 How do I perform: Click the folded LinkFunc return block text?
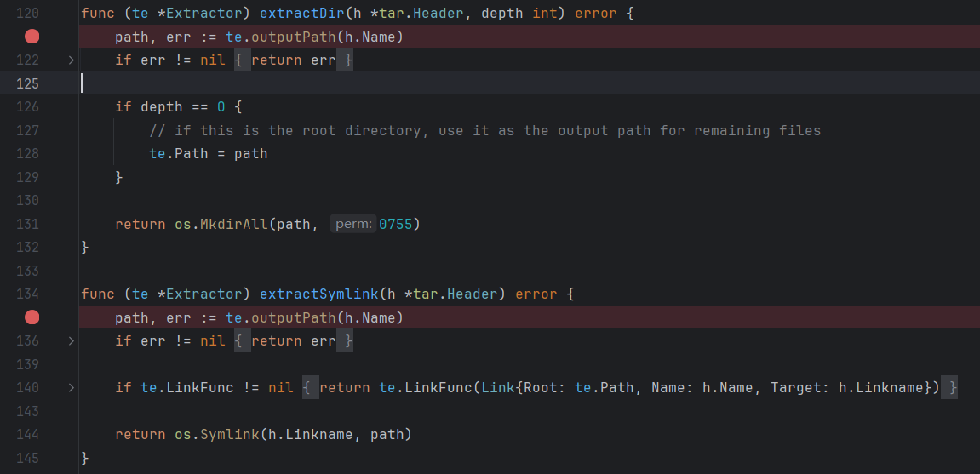tap(630, 388)
